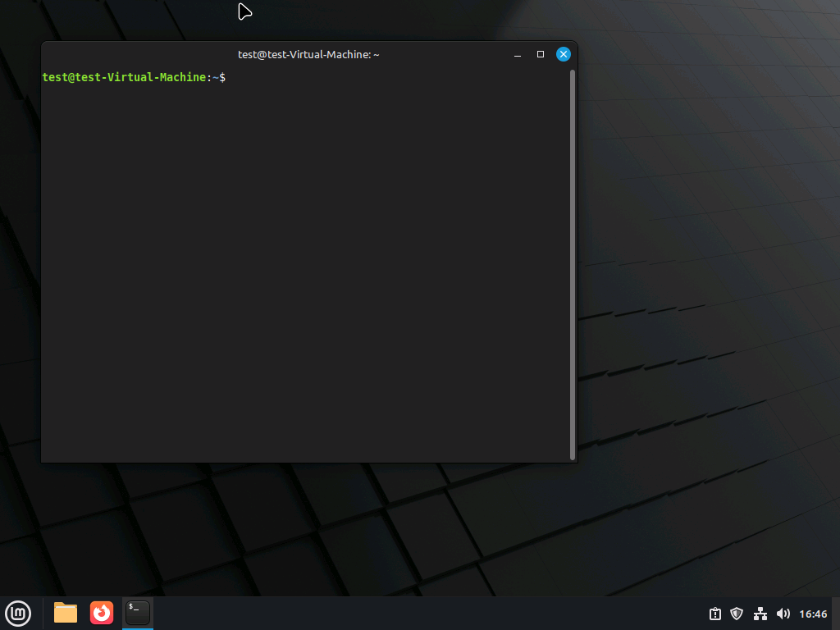Minimize the terminal window

[518, 55]
